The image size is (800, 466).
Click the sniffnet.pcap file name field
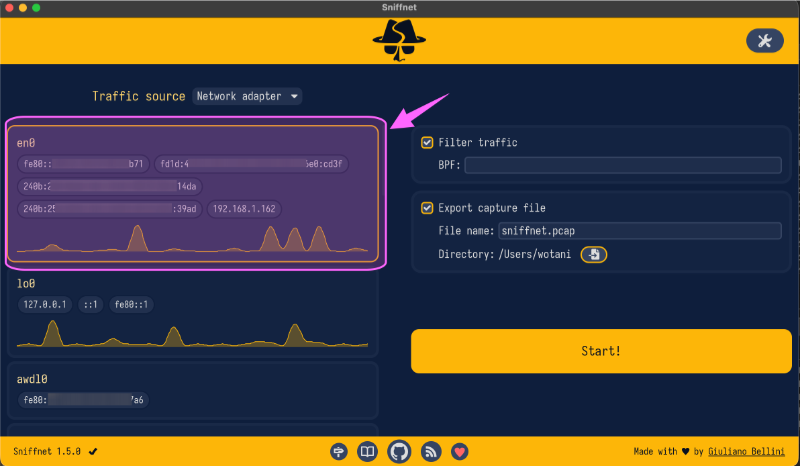pyautogui.click(x=640, y=231)
